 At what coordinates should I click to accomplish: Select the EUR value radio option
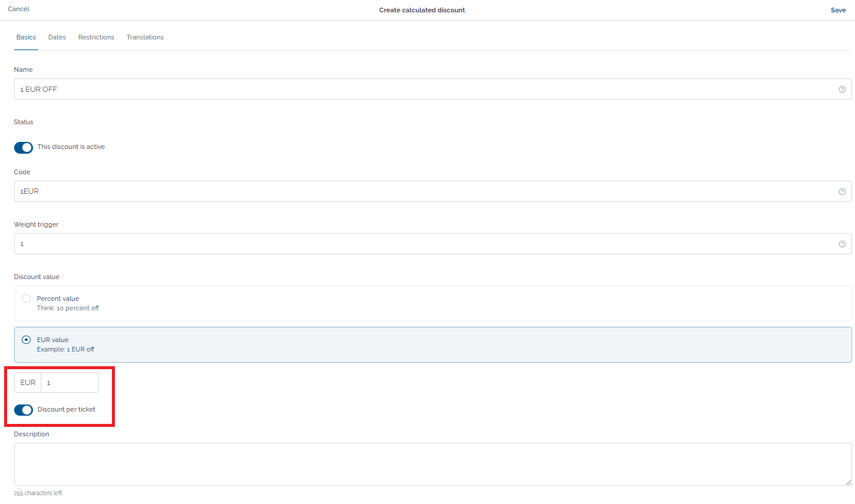pos(26,340)
